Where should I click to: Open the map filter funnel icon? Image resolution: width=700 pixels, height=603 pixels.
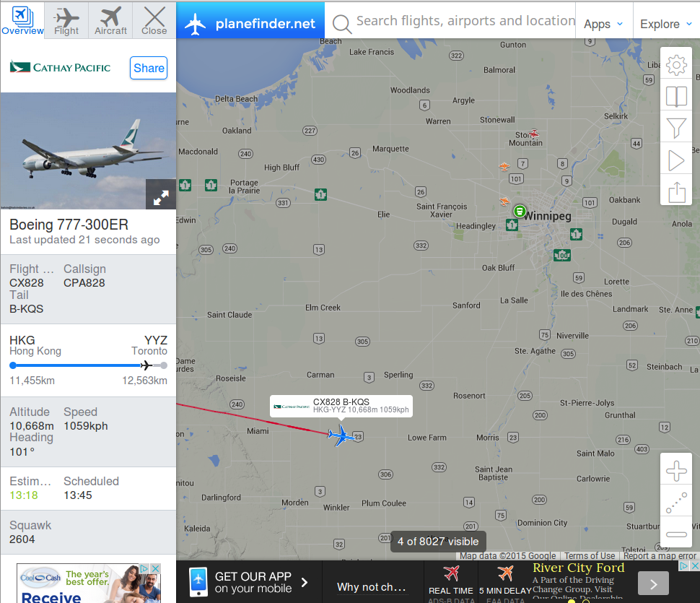[x=676, y=129]
